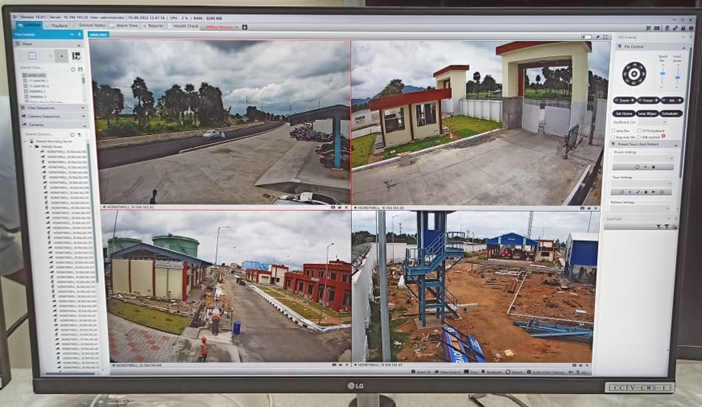Click the Focus control button
This screenshot has width=702, height=407.
click(x=648, y=100)
